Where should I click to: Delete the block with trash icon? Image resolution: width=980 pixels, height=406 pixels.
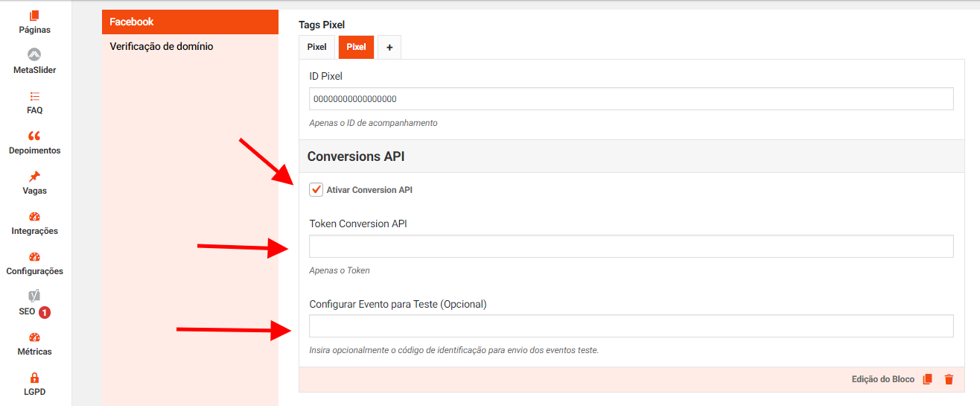[x=949, y=379]
